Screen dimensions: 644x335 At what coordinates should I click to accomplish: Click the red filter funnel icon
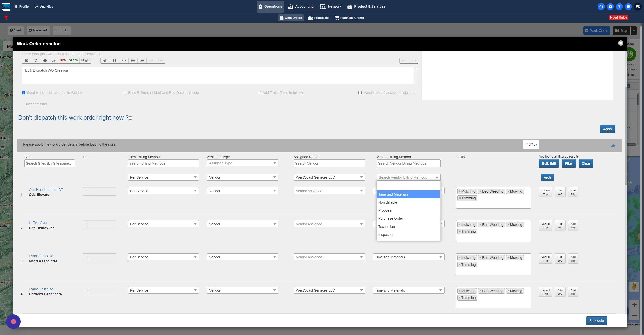click(6, 18)
